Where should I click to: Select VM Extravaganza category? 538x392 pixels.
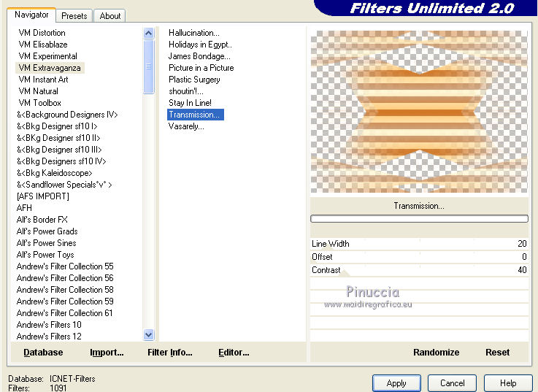(x=50, y=68)
